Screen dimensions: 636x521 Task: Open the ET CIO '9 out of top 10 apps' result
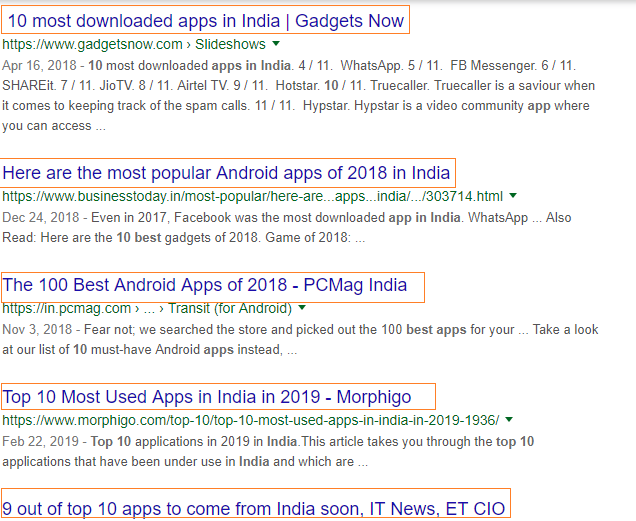253,508
